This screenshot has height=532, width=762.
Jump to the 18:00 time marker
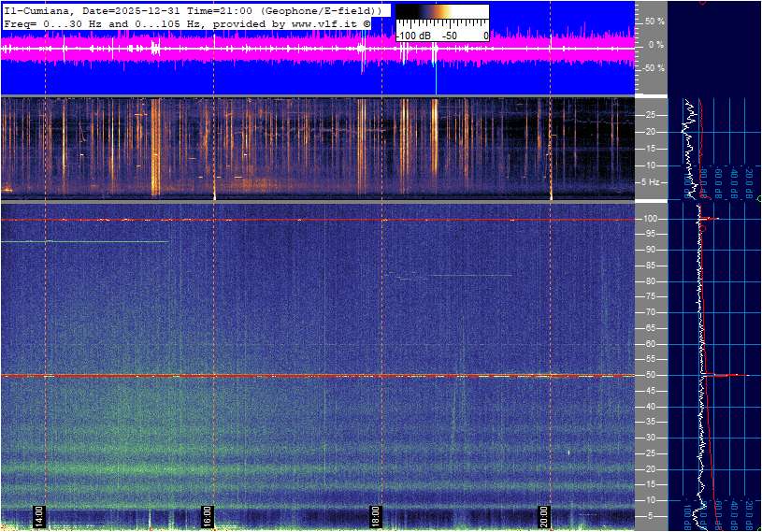375,516
